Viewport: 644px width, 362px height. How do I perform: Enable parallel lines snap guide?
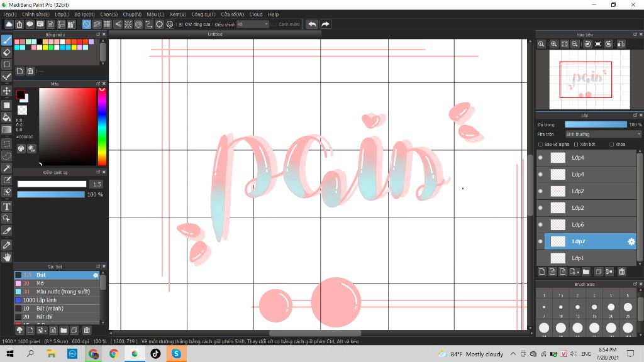(x=97, y=25)
